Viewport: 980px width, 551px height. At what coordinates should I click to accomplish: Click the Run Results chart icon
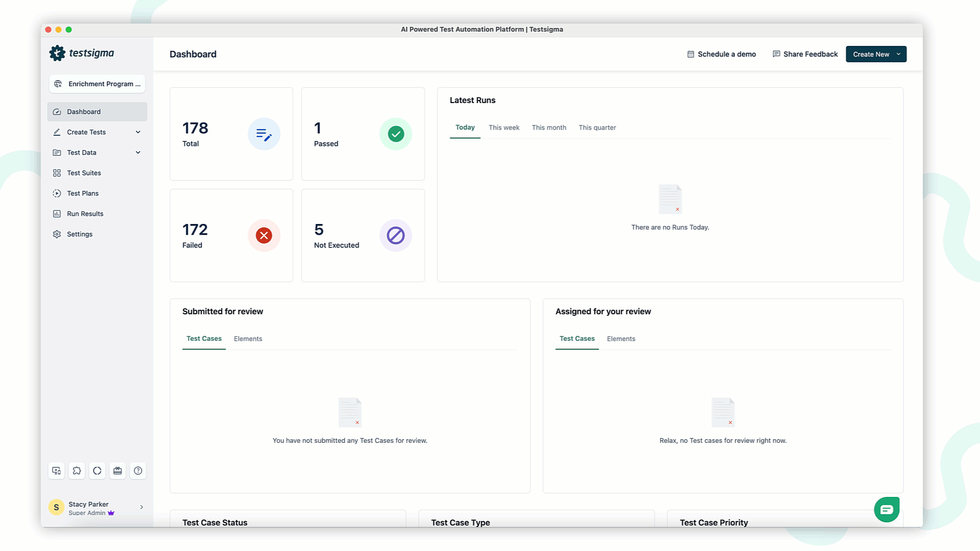57,214
